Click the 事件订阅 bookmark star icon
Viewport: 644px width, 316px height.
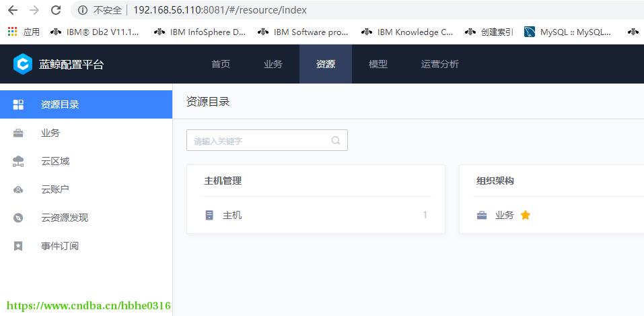coord(18,246)
